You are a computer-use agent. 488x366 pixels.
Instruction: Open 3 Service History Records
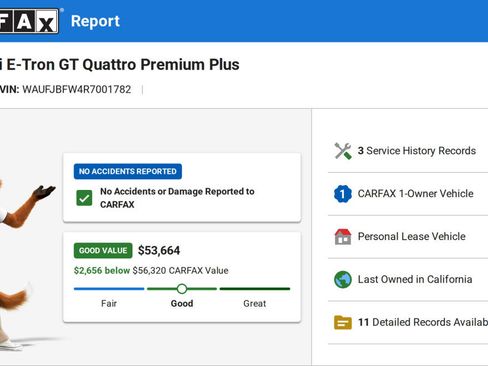point(408,151)
